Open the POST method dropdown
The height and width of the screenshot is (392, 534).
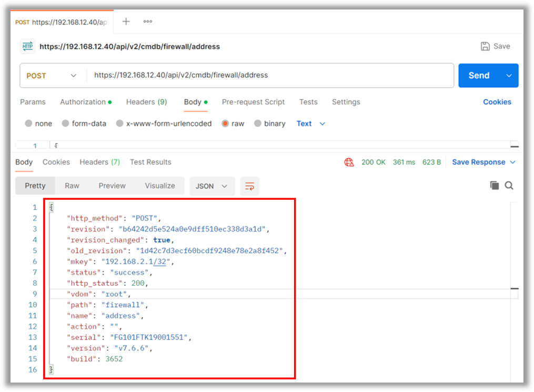(x=52, y=76)
